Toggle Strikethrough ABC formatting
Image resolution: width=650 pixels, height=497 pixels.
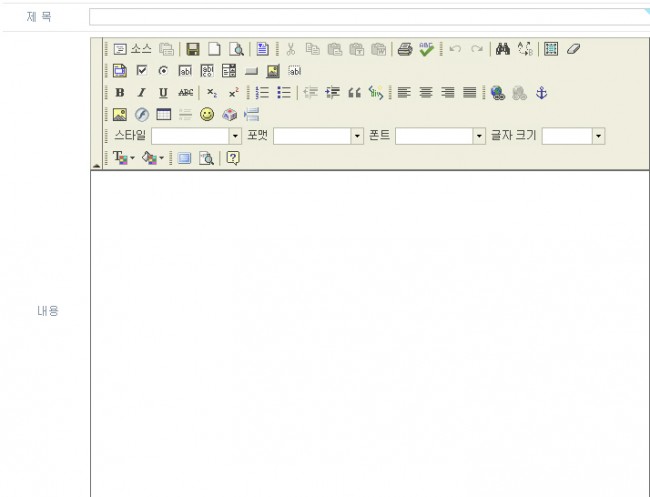(185, 93)
